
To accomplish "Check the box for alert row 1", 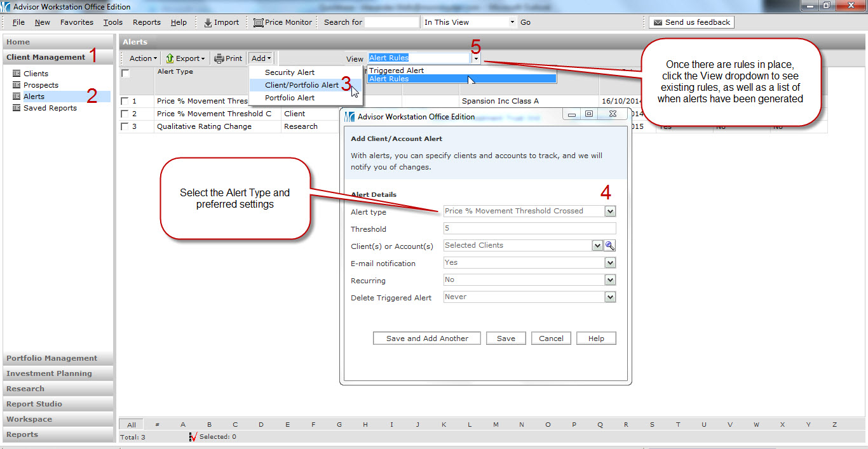I will tap(125, 101).
